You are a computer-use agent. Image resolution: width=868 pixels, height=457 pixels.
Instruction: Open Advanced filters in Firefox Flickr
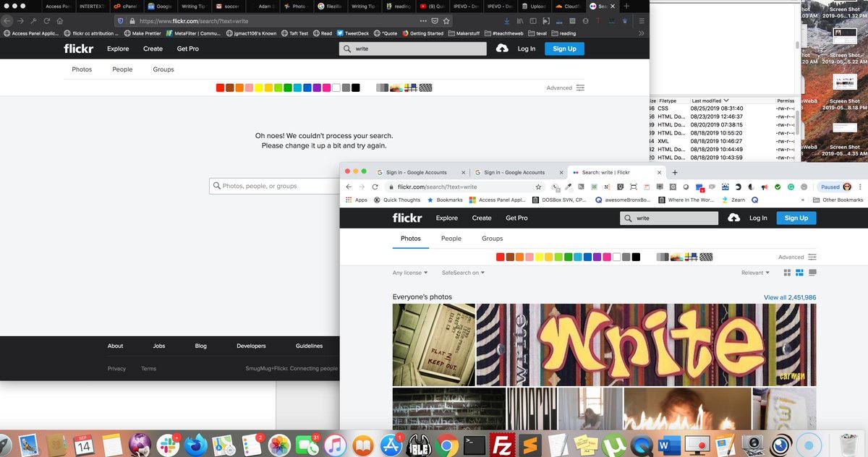[566, 87]
